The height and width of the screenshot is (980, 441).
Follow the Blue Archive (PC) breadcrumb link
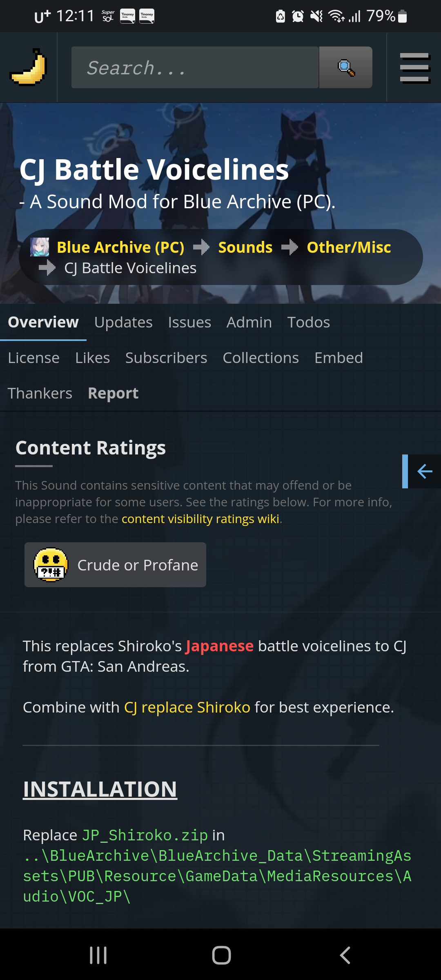[x=120, y=247]
